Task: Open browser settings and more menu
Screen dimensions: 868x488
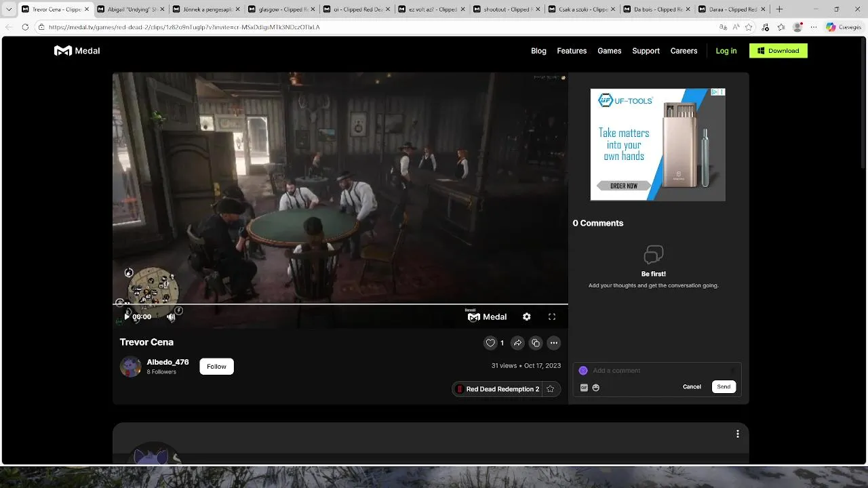Action: pos(813,27)
